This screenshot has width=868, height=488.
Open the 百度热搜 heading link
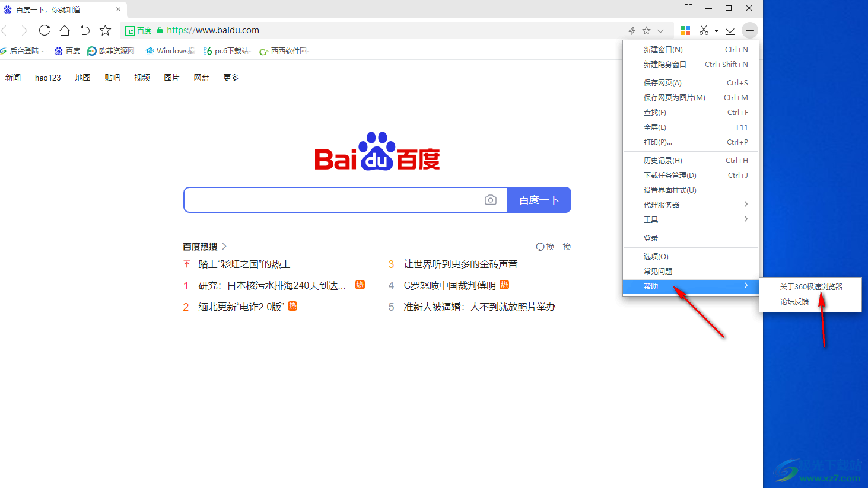coord(205,247)
